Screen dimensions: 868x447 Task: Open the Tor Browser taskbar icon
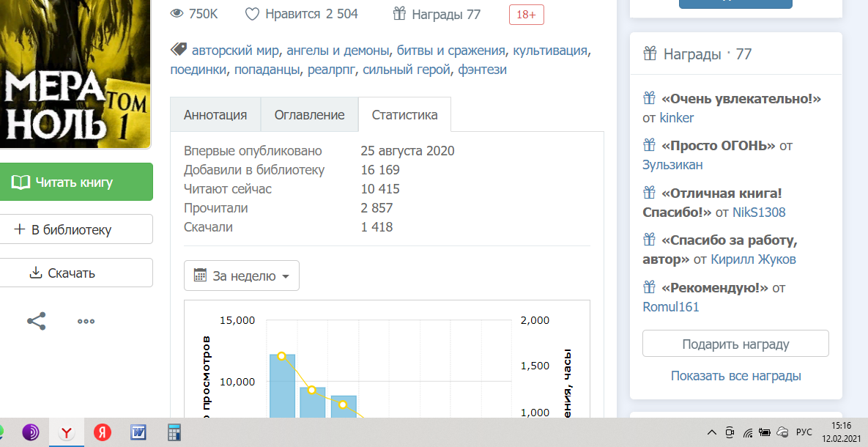[x=31, y=433]
